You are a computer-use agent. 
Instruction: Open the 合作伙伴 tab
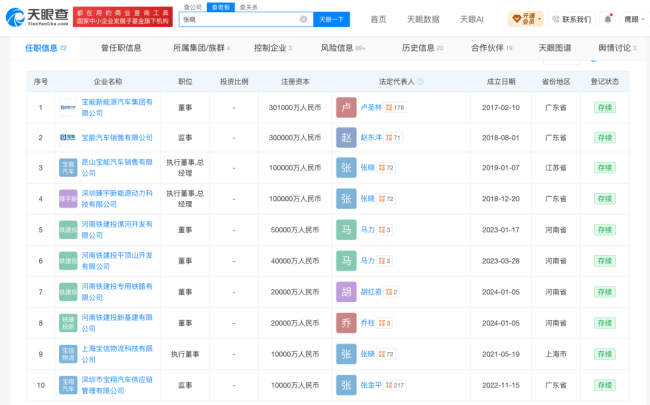[x=492, y=48]
